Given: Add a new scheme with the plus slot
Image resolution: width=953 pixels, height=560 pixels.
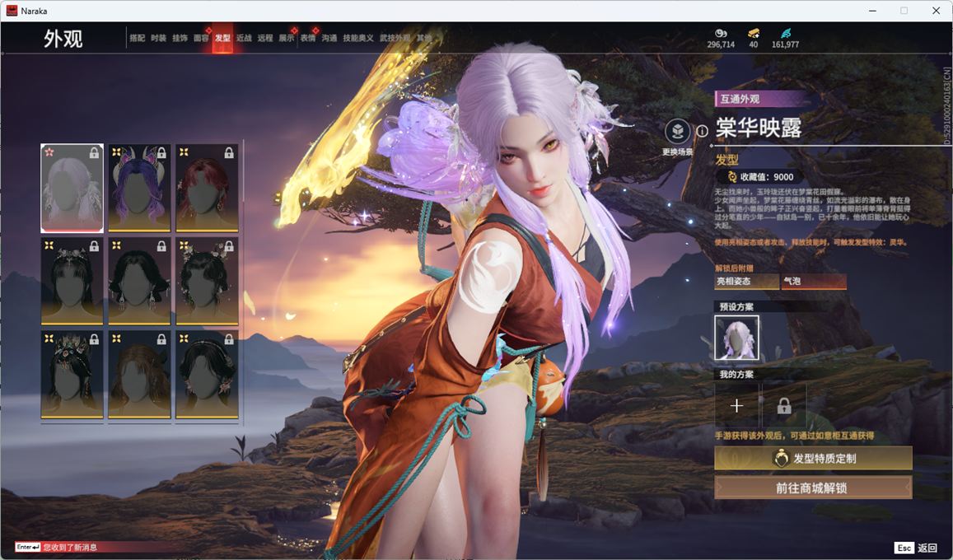Looking at the screenshot, I should (736, 406).
